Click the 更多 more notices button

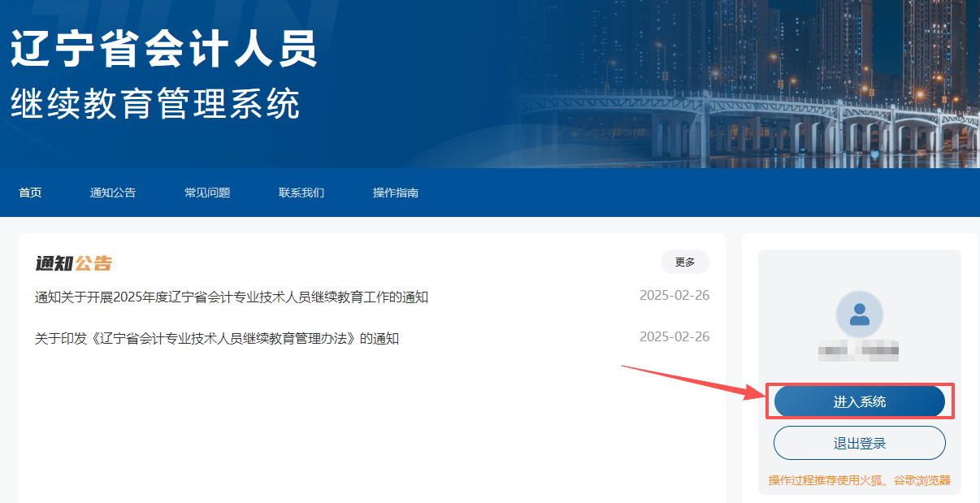pyautogui.click(x=684, y=262)
